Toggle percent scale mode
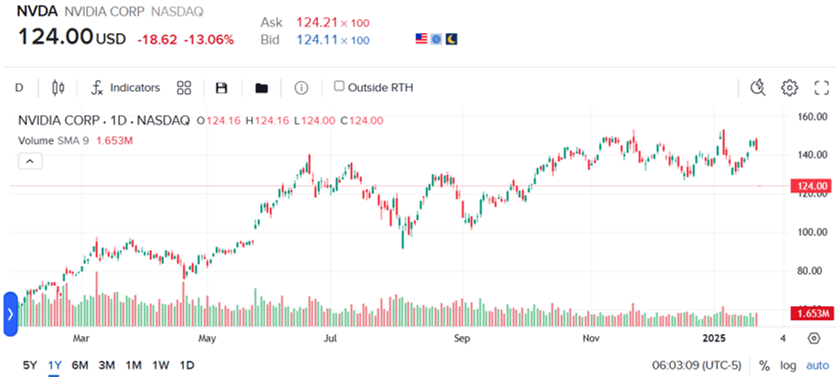This screenshot has width=836, height=377. tap(765, 366)
